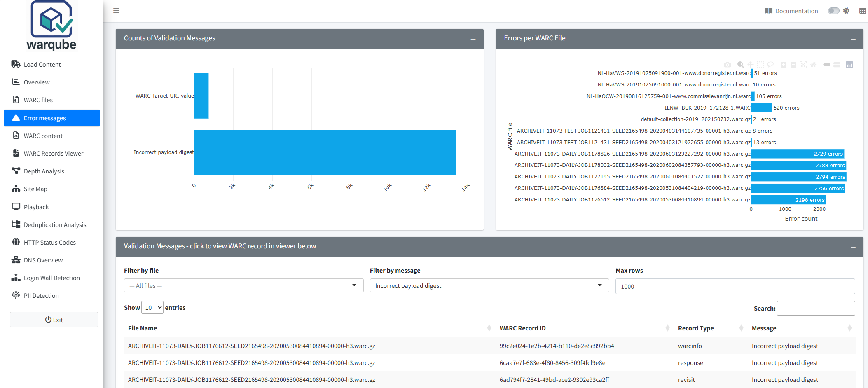
Task: Click the Deduplication Analysis folder-tree icon
Action: (x=16, y=224)
